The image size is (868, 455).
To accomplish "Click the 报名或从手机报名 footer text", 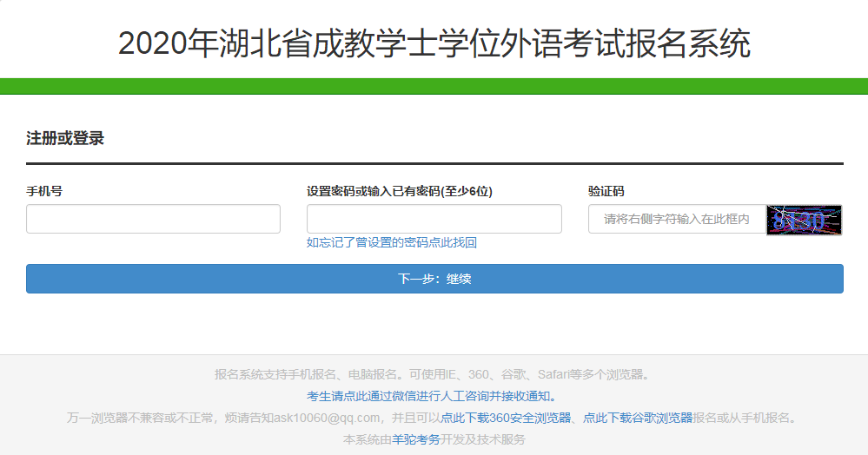I will click(745, 418).
